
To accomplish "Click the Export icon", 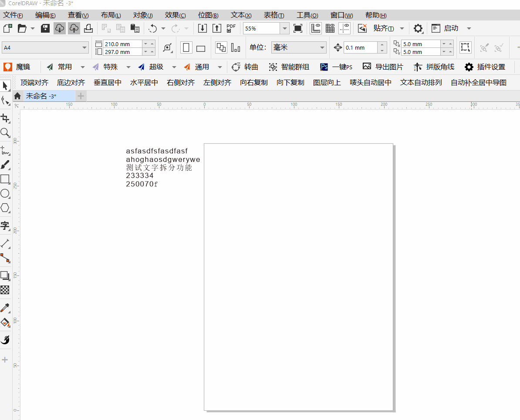I will 217,28.
